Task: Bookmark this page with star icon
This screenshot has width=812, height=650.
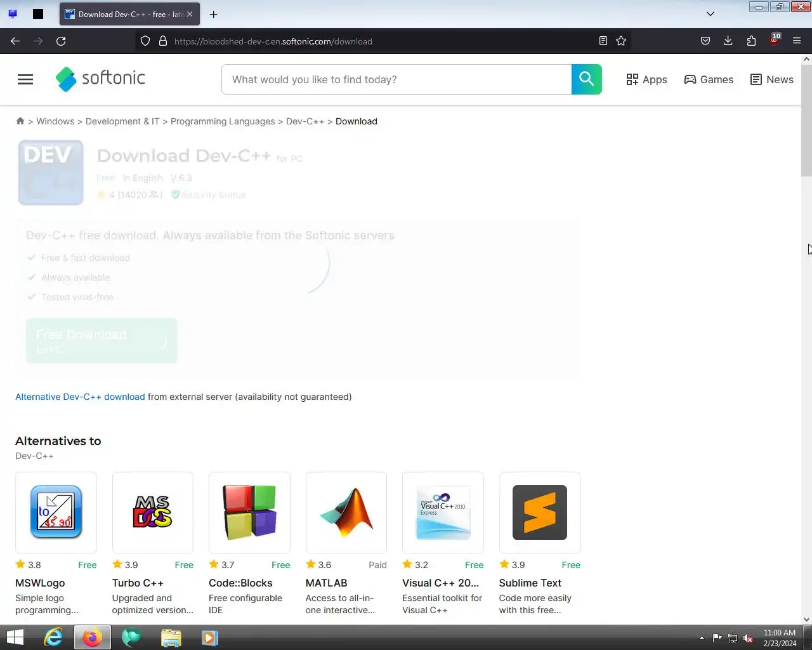Action: point(621,41)
